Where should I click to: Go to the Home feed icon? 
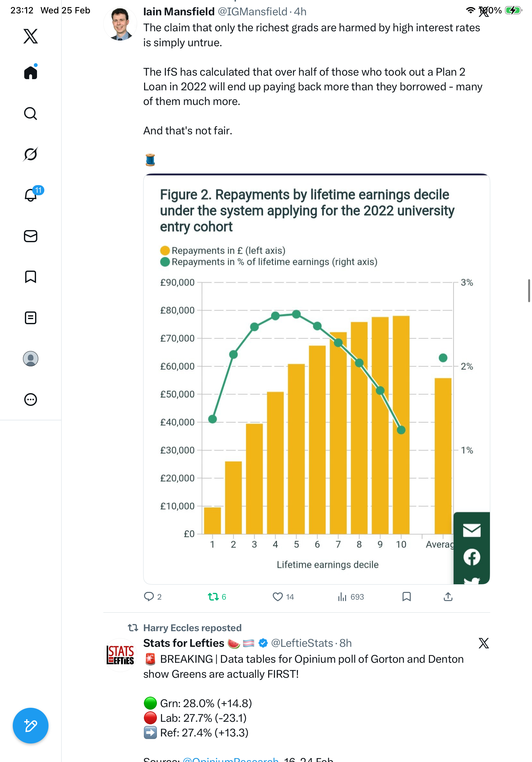31,72
